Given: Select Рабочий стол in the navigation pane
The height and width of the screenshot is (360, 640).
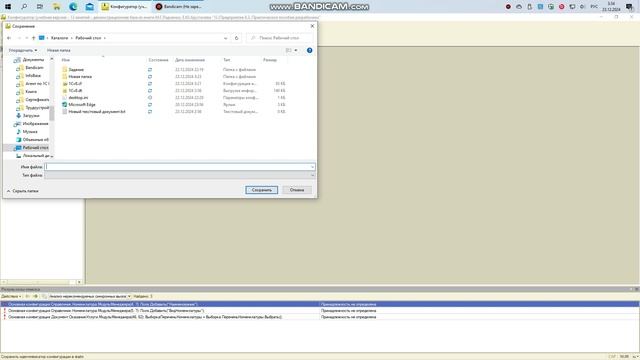Looking at the screenshot, I should [x=35, y=148].
